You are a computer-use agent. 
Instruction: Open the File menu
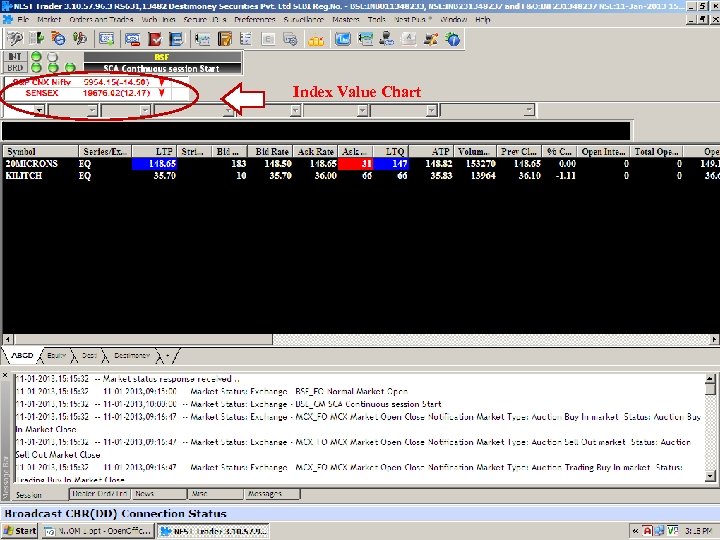[23, 20]
